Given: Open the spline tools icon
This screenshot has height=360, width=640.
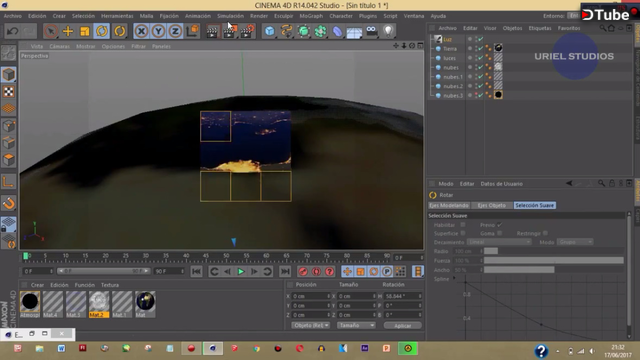Looking at the screenshot, I should tap(287, 31).
